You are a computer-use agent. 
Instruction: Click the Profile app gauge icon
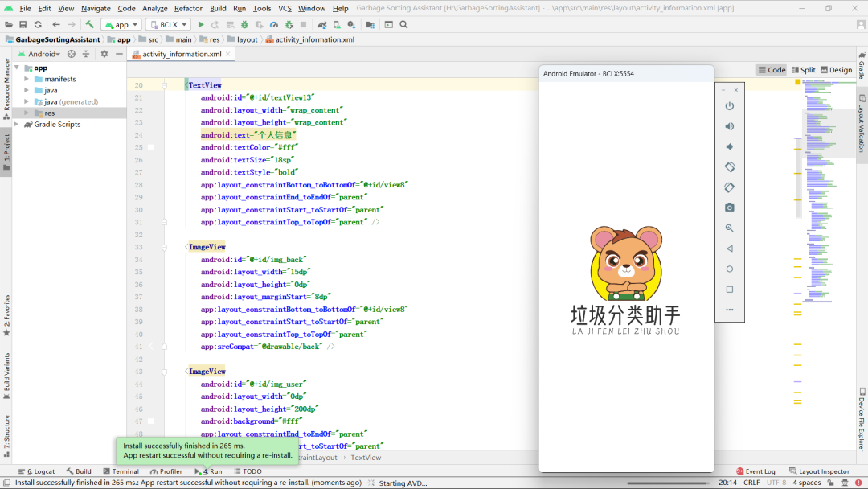[274, 24]
